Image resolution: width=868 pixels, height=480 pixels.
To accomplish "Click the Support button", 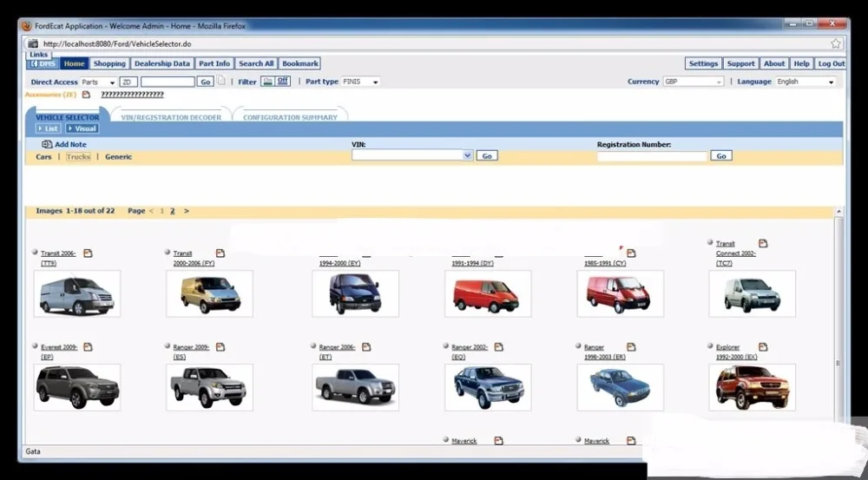I will tap(740, 63).
